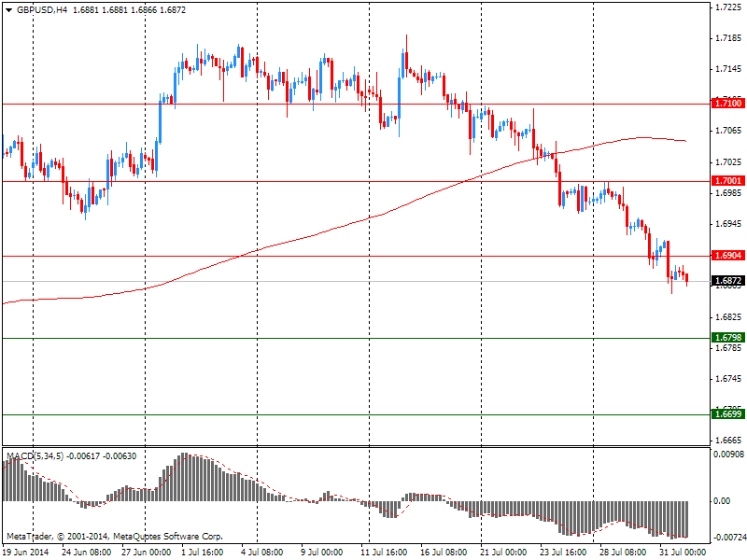This screenshot has width=747, height=560.
Task: Click the 1 Jul 16:00 time label
Action: [202, 553]
